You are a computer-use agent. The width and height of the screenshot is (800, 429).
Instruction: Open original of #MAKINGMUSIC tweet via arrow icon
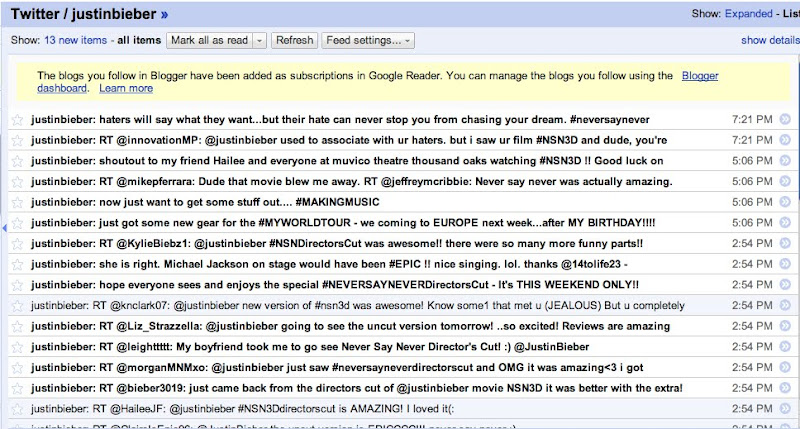pyautogui.click(x=785, y=202)
